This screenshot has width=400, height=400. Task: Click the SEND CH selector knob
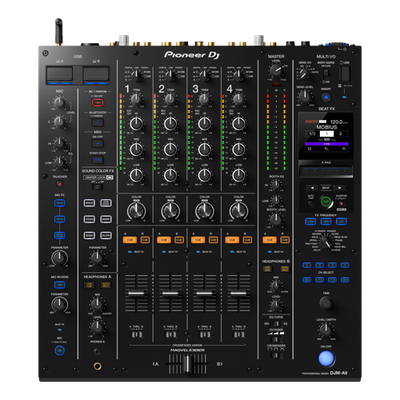click(304, 74)
